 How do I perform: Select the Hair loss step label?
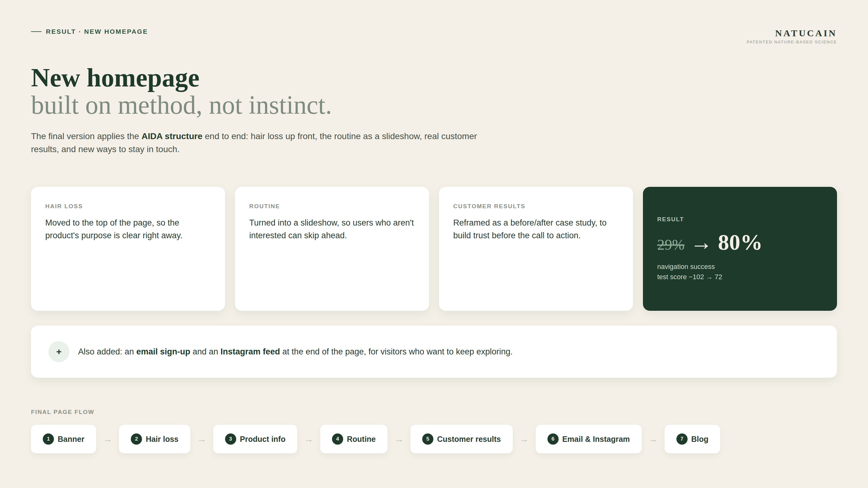pos(162,439)
